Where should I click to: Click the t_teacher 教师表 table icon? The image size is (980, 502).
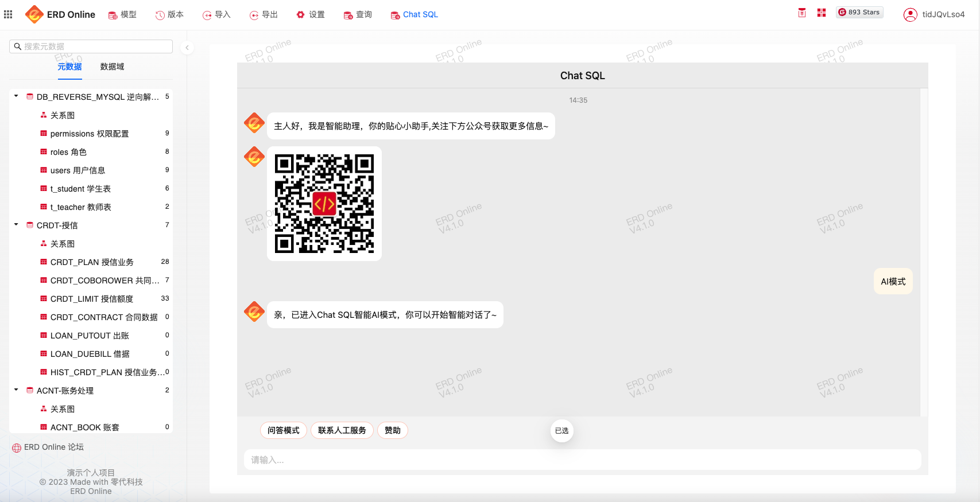(x=44, y=207)
